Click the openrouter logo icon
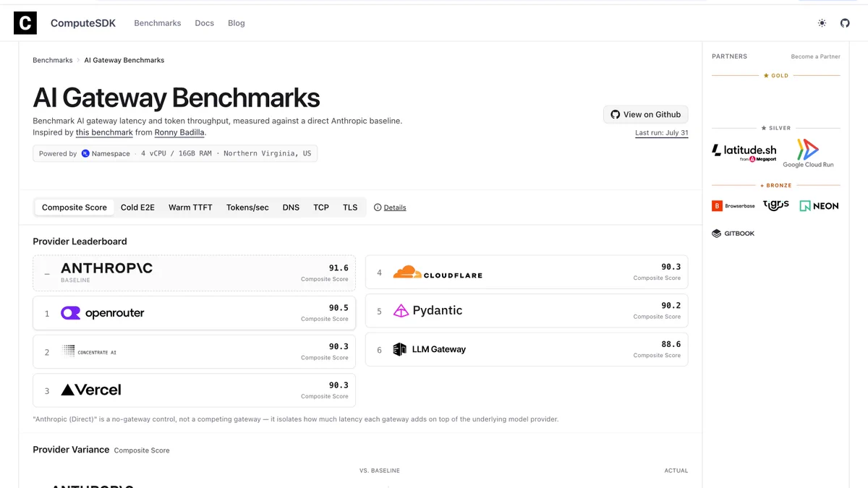 pos(70,313)
